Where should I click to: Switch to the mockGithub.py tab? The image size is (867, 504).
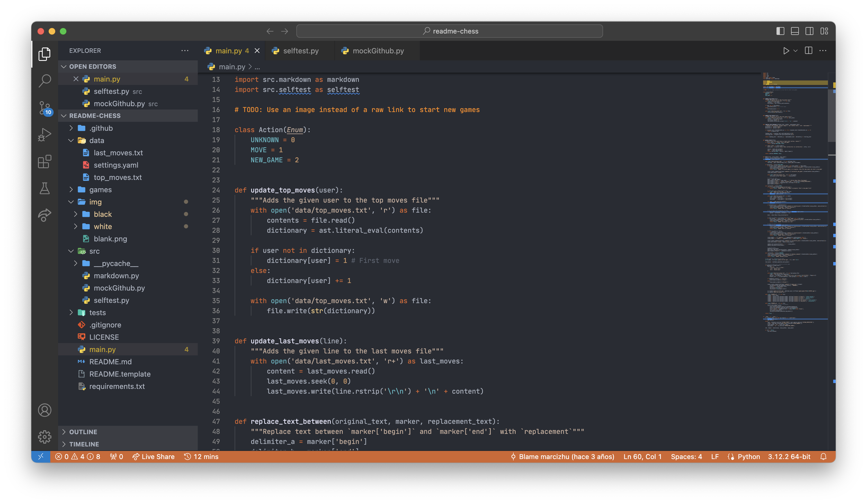pyautogui.click(x=378, y=51)
